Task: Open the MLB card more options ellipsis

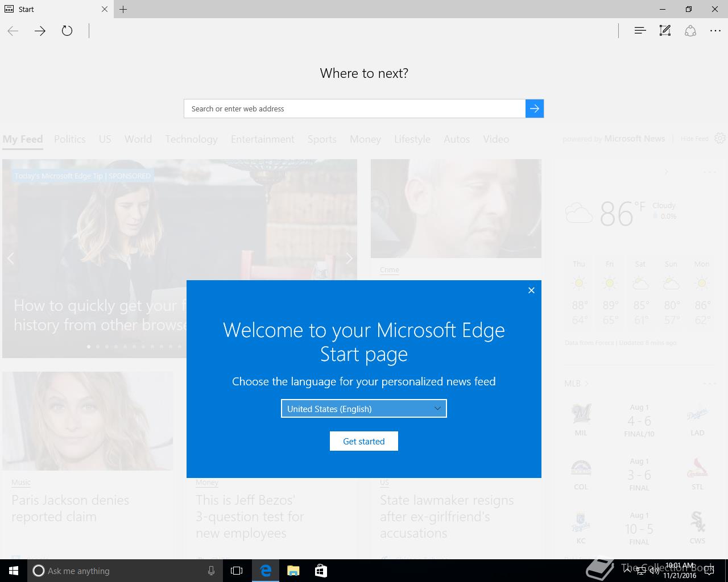Action: tap(710, 384)
